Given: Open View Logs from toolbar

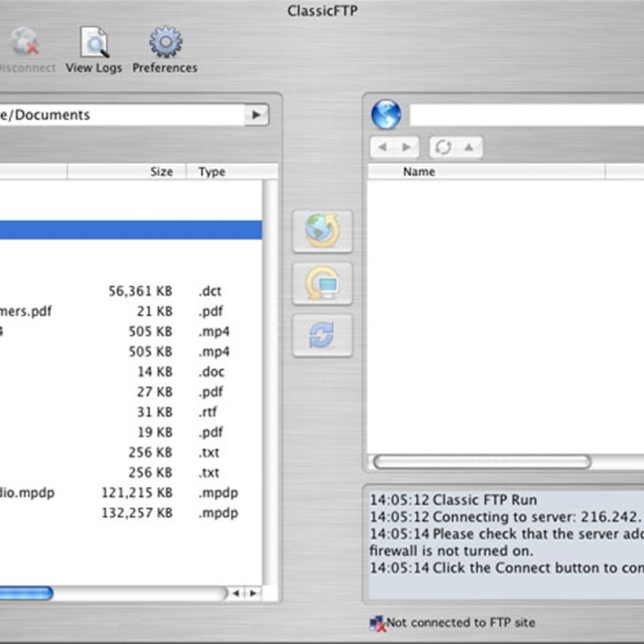Looking at the screenshot, I should 94,42.
